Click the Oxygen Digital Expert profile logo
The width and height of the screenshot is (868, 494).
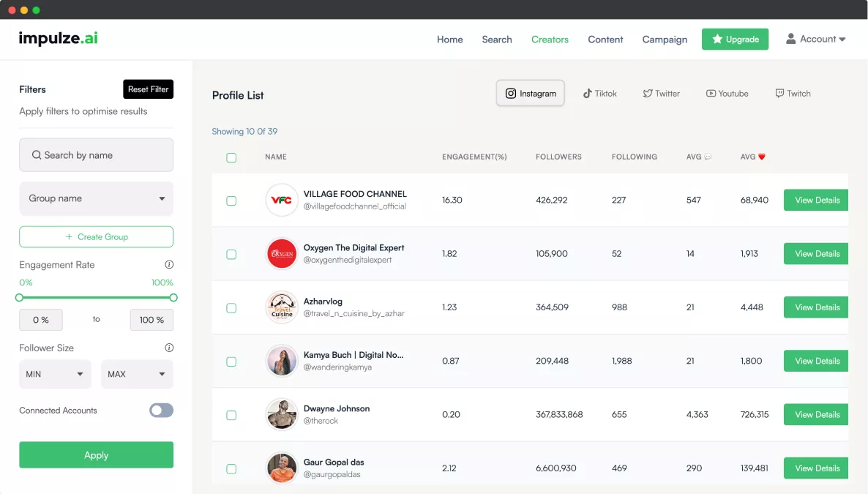point(282,254)
